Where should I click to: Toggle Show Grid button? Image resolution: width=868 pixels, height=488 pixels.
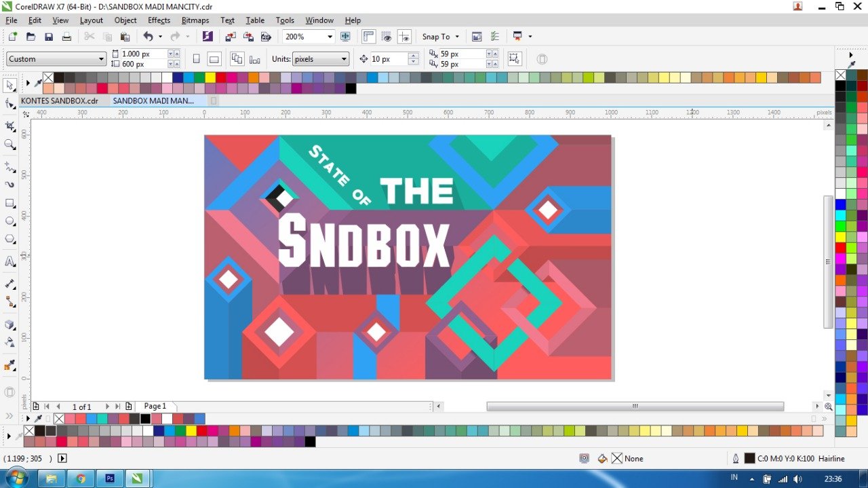point(387,37)
